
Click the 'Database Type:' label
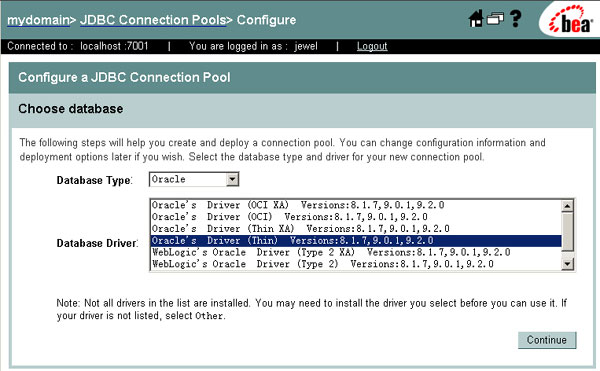tap(95, 180)
